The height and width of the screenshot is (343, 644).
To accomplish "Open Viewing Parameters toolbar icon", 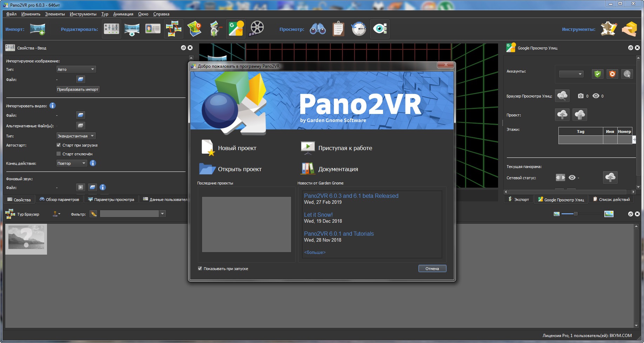I will click(x=132, y=29).
